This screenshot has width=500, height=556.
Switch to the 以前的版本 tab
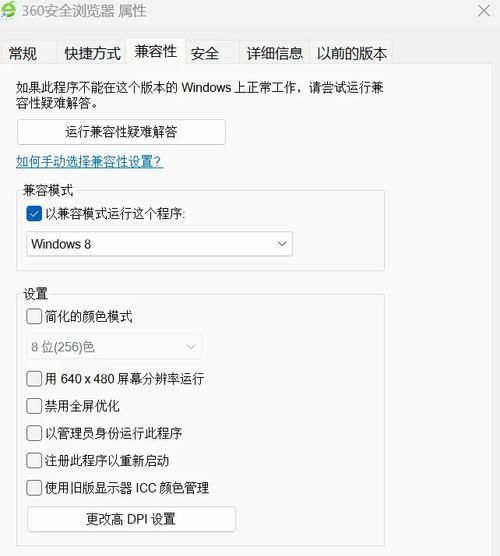pyautogui.click(x=351, y=54)
